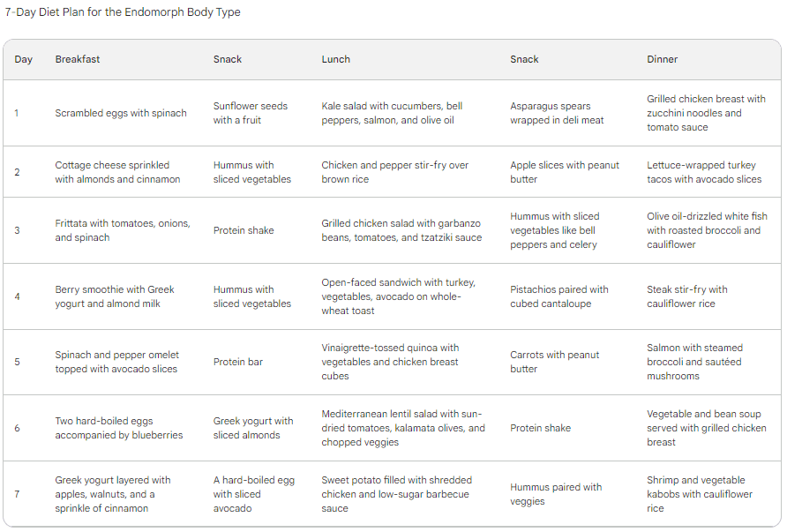Click Berry smoothie with Greek yogurt cell

click(115, 296)
